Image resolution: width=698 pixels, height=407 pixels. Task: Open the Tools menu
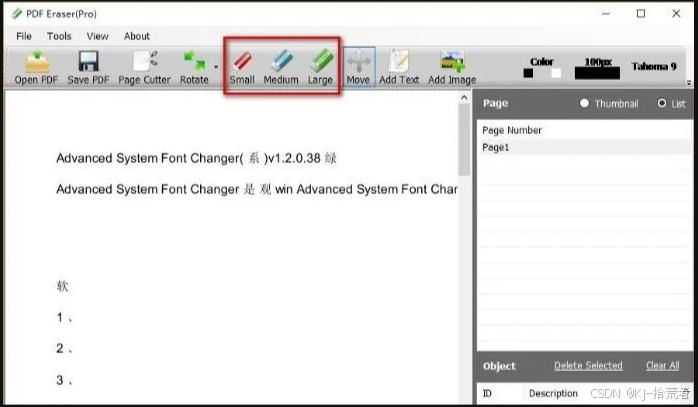coord(59,36)
